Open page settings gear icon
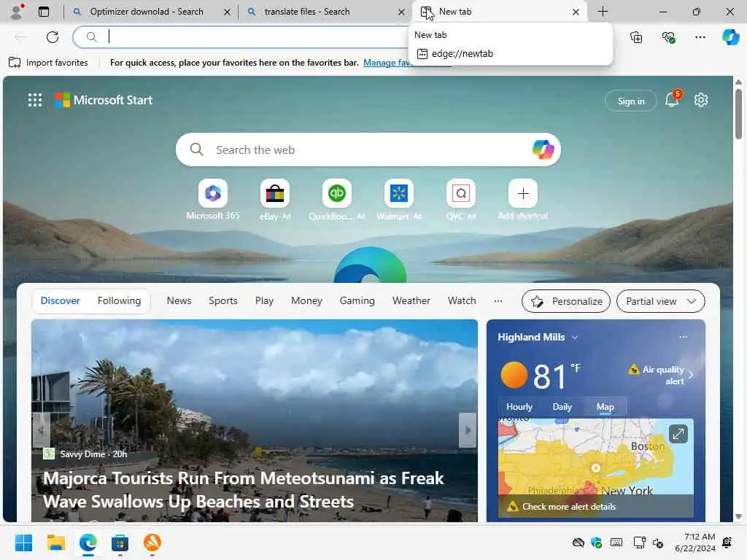Screen dimensions: 747x560 701,100
